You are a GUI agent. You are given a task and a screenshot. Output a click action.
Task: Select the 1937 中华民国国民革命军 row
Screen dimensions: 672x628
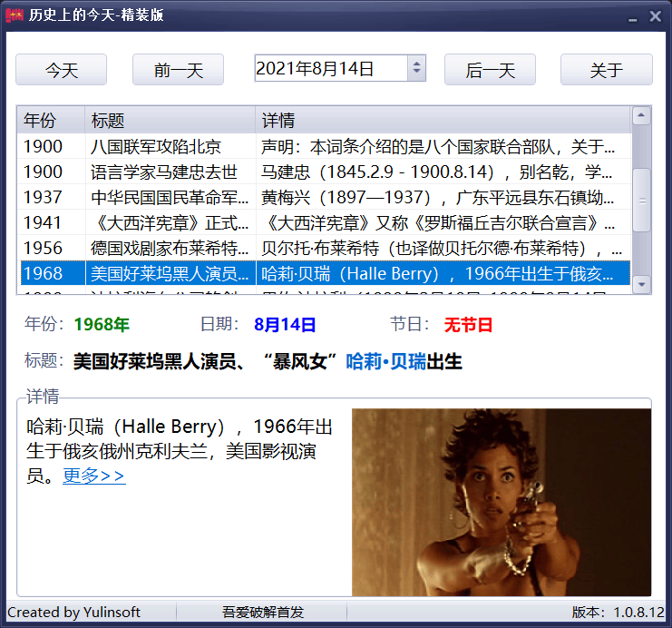170,197
